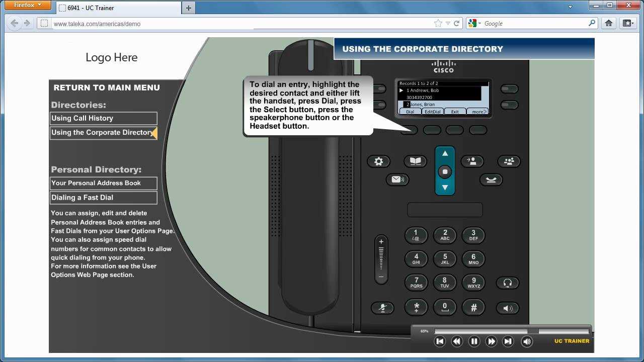
Task: Click keypad digit 4 GHI
Action: pos(416,259)
